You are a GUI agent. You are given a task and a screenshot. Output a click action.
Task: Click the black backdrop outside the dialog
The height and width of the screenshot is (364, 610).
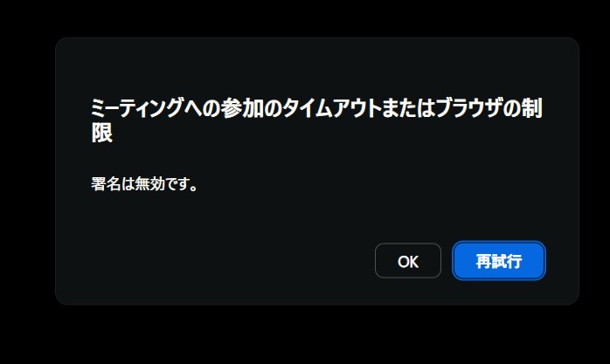coord(303,338)
